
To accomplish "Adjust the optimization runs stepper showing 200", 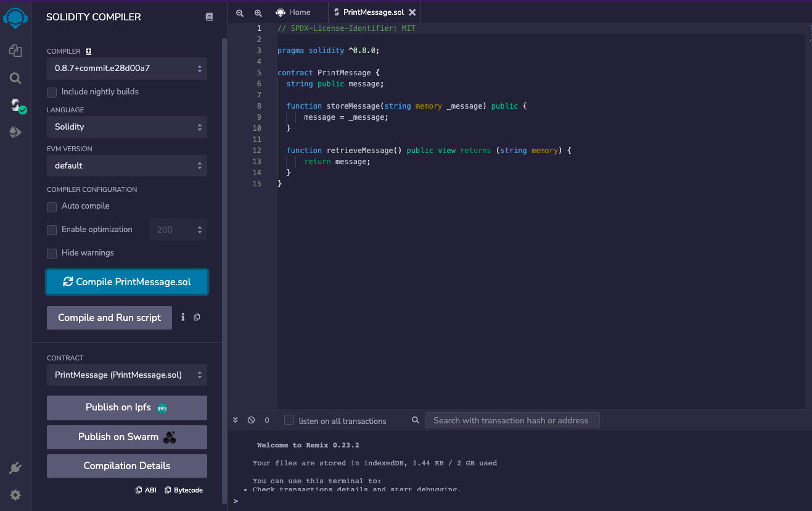I will click(x=178, y=230).
